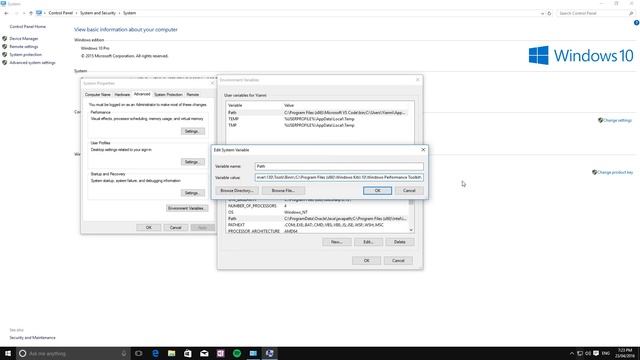Open the Mail taskbar icon
Viewport: 640px width, 360px height.
(x=204, y=353)
